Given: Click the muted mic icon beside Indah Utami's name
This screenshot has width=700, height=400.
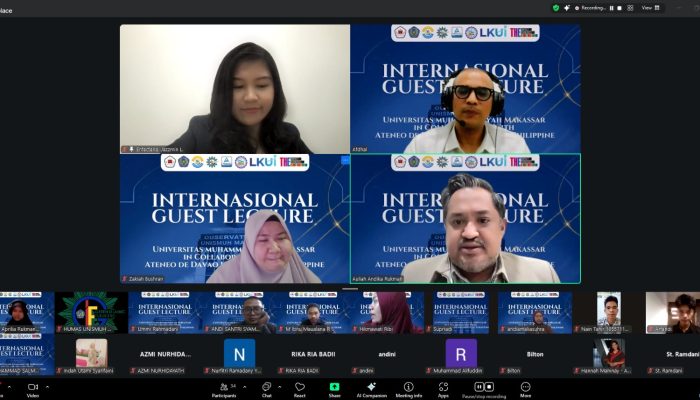Looking at the screenshot, I should (59, 371).
